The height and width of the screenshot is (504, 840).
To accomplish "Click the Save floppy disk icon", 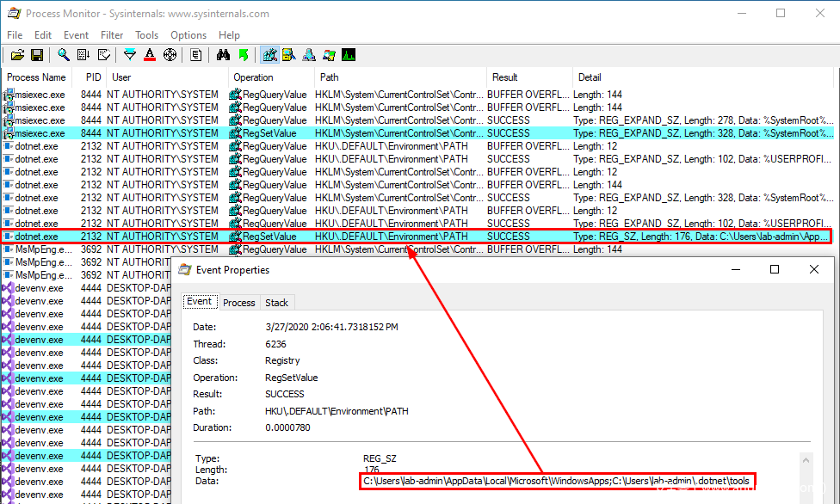I will 37,55.
